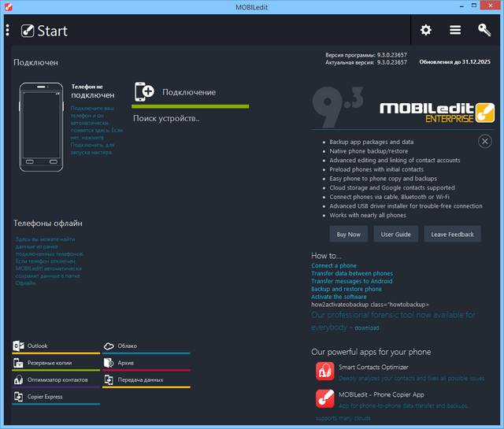This screenshot has width=504, height=429.
Task: Open Backup and restore phone link
Action: (346, 289)
